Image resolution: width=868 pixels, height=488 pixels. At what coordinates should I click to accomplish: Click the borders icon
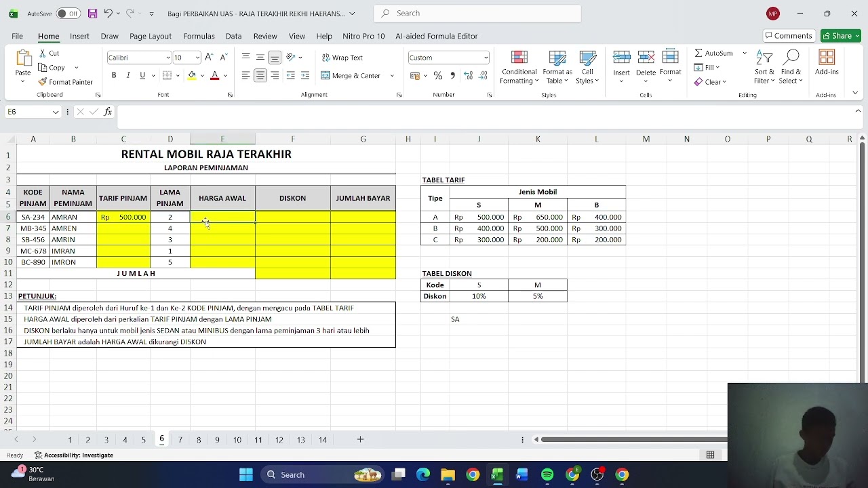[167, 76]
